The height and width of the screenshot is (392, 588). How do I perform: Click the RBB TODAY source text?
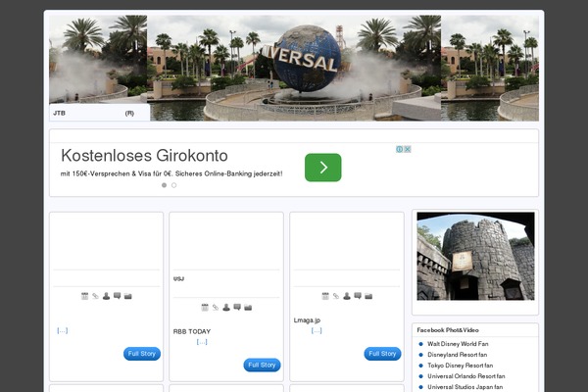[192, 331]
